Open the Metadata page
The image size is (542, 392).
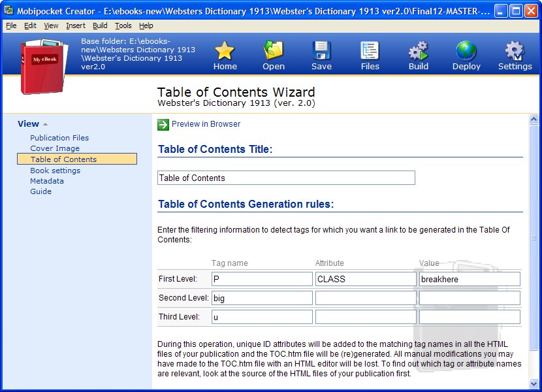click(x=46, y=181)
